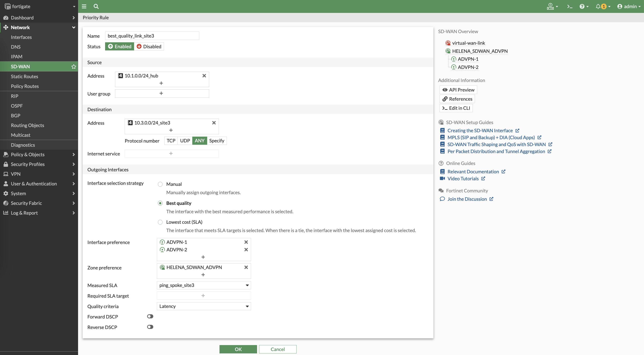The image size is (644, 355).
Task: Select the Lowest cost (SLA) radio button
Action: (x=160, y=222)
